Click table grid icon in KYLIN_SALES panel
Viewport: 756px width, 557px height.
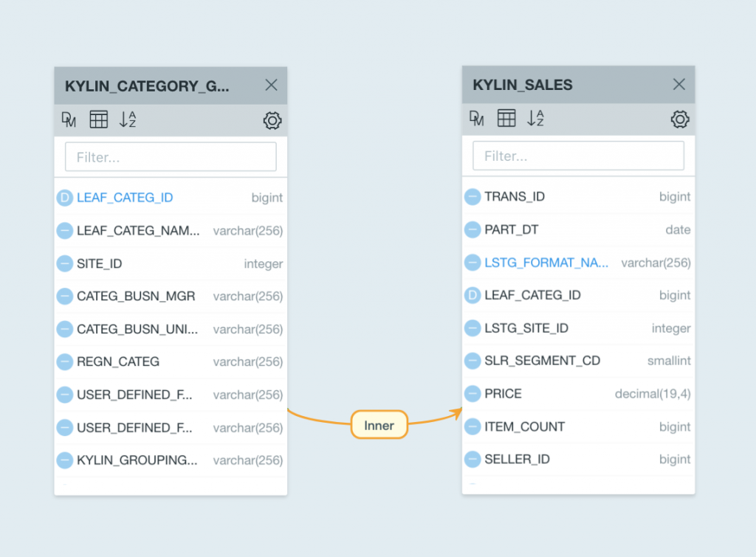tap(506, 118)
